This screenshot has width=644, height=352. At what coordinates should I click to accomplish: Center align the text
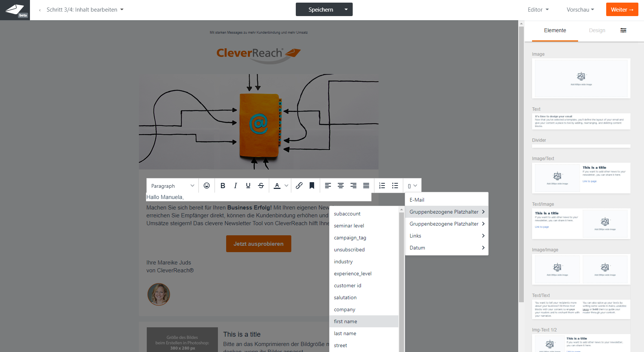pyautogui.click(x=341, y=186)
